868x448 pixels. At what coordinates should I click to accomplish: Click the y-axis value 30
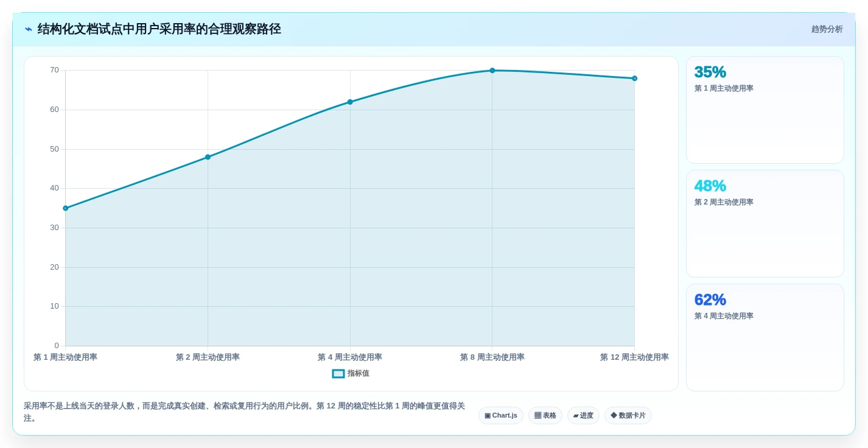point(54,228)
